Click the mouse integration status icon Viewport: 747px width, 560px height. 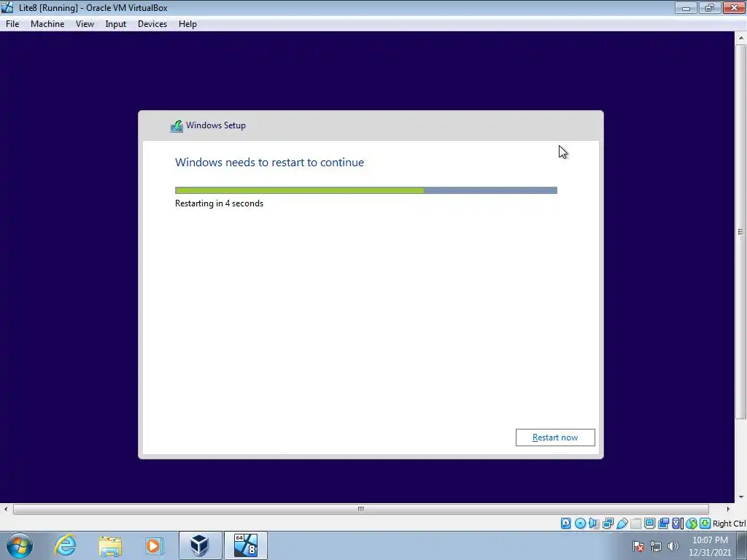pyautogui.click(x=692, y=524)
